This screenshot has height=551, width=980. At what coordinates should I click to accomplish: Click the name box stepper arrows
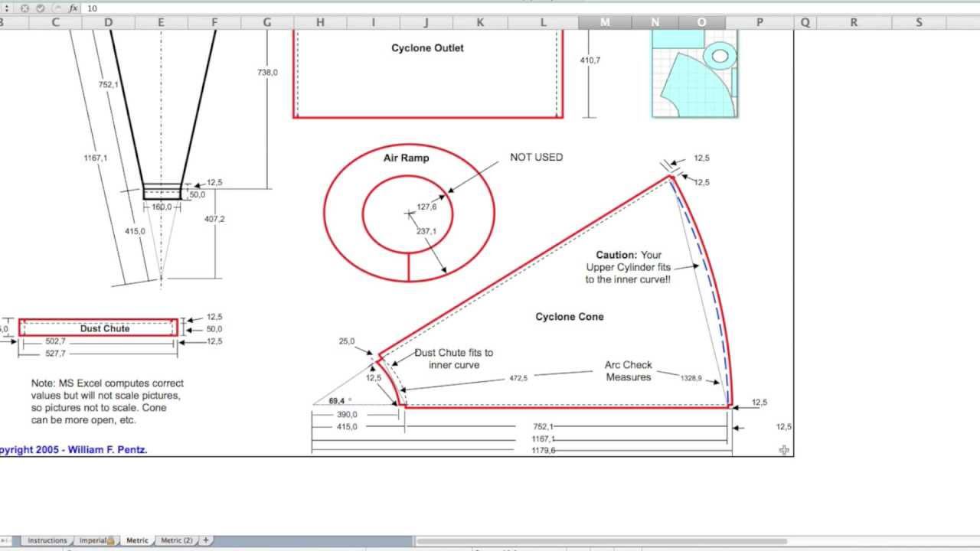6,8
